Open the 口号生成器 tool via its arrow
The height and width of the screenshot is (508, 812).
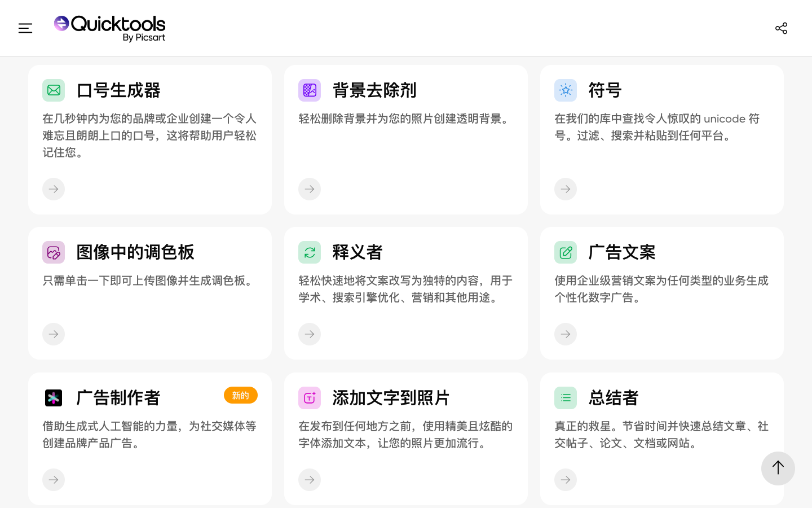[54, 189]
